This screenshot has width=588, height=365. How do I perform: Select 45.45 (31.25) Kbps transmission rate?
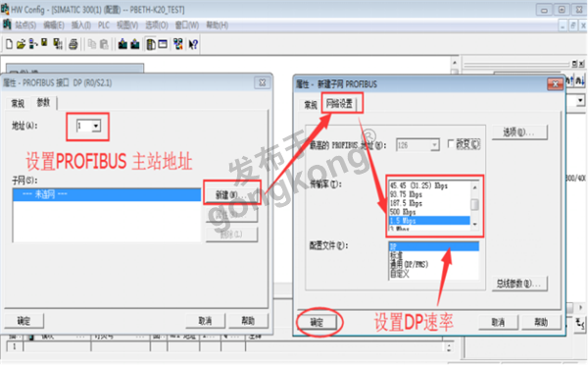[429, 185]
